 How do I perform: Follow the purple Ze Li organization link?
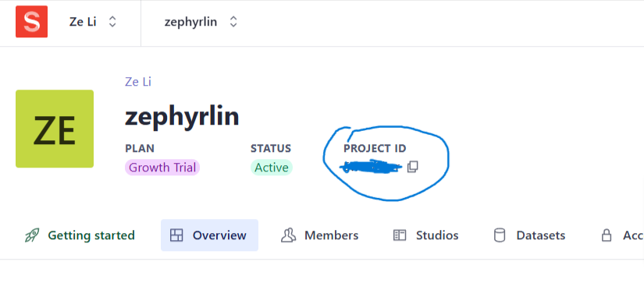click(138, 82)
